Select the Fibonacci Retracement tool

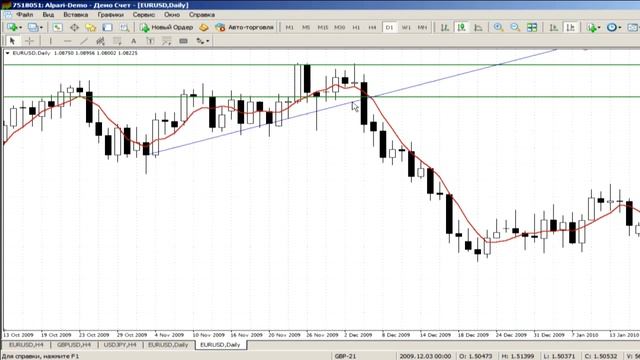pyautogui.click(x=117, y=41)
